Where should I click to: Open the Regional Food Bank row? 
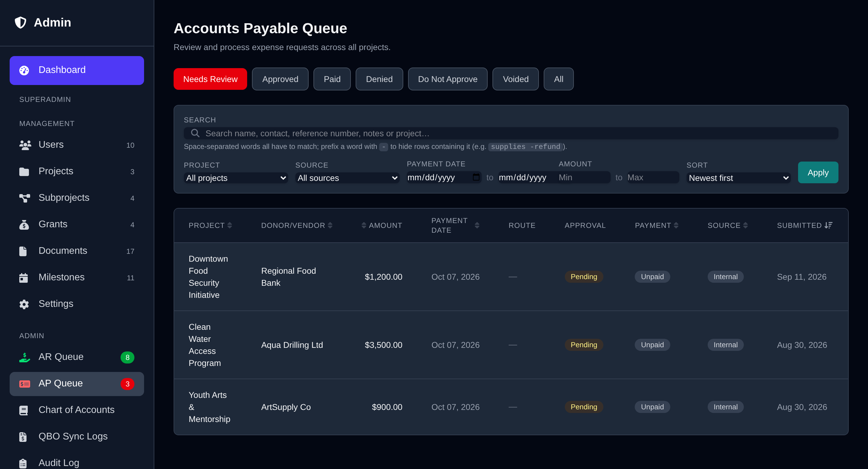[x=511, y=277]
